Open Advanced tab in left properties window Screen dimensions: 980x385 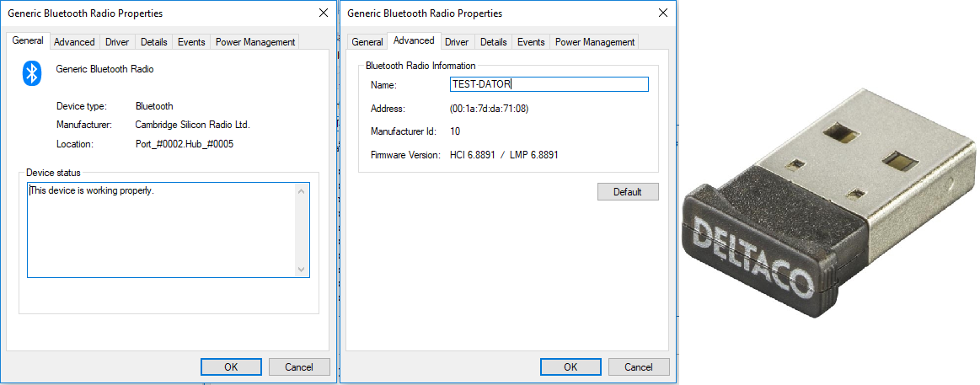click(x=74, y=42)
